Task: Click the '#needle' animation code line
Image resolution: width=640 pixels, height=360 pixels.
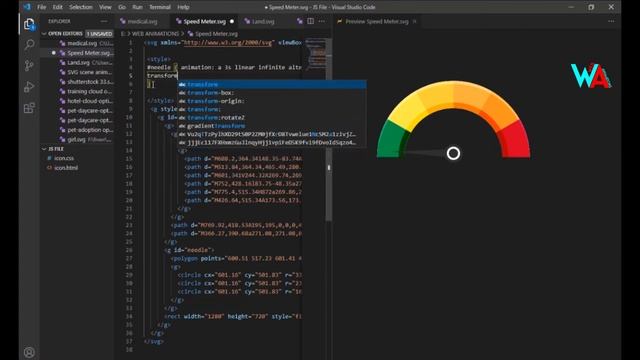Action: pyautogui.click(x=224, y=67)
